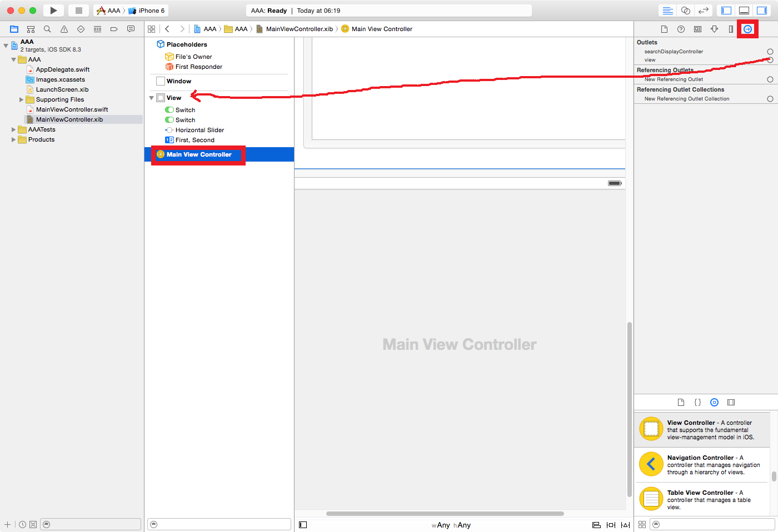Go forward in editor history
Screen dimensions: 778x532
182,29
